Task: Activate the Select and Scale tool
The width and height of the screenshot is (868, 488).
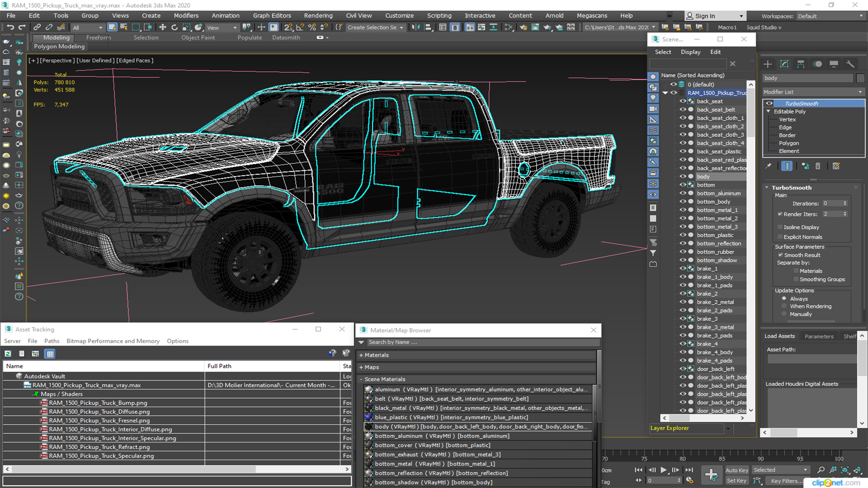Action: 186,27
